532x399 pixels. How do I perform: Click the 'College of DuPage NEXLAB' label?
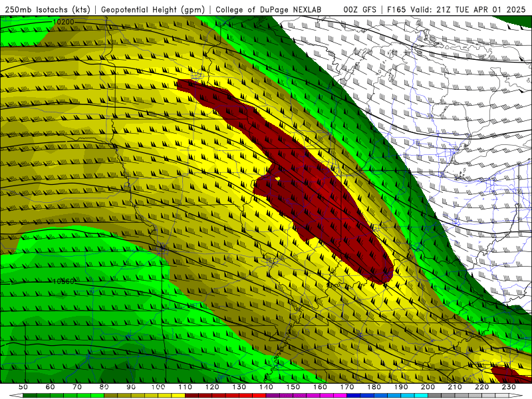point(269,9)
